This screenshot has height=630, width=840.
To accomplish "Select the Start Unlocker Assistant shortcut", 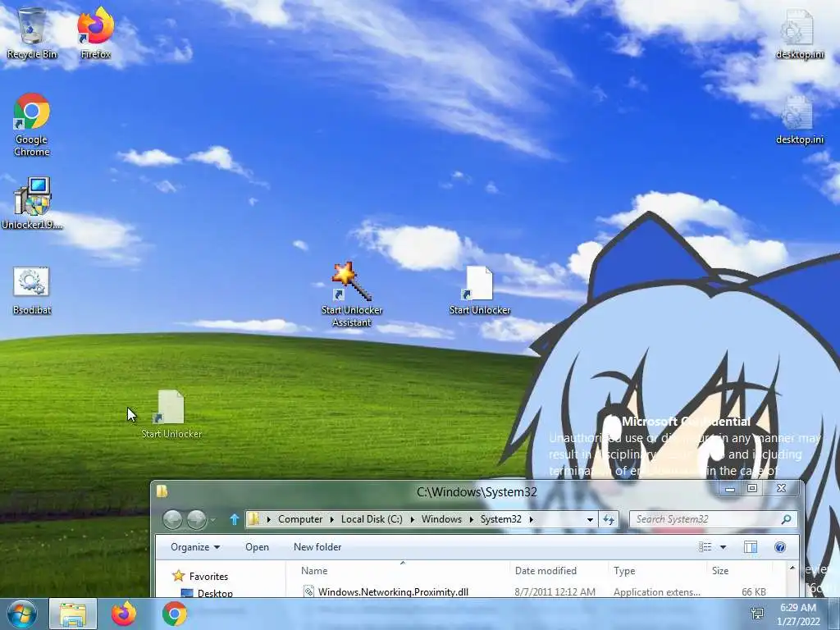I will click(351, 294).
